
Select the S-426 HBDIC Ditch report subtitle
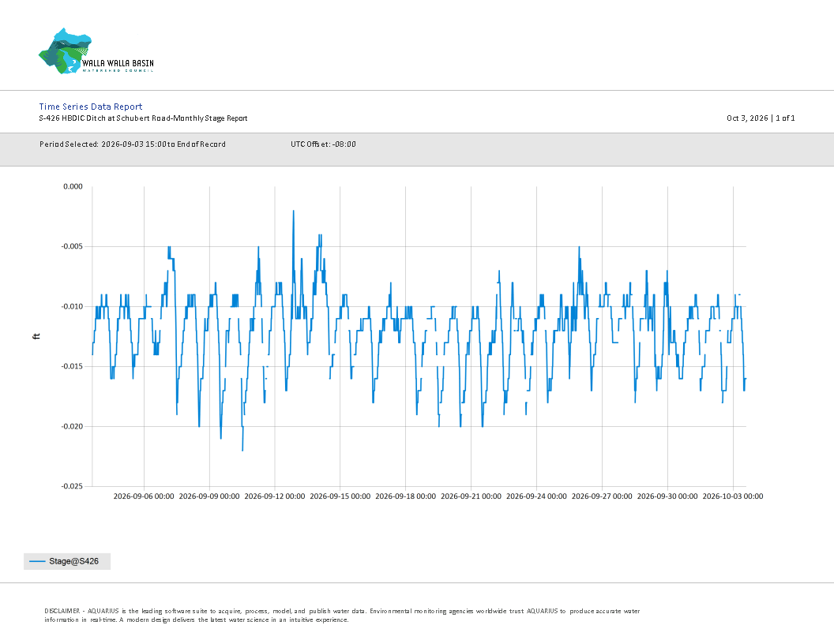click(143, 118)
